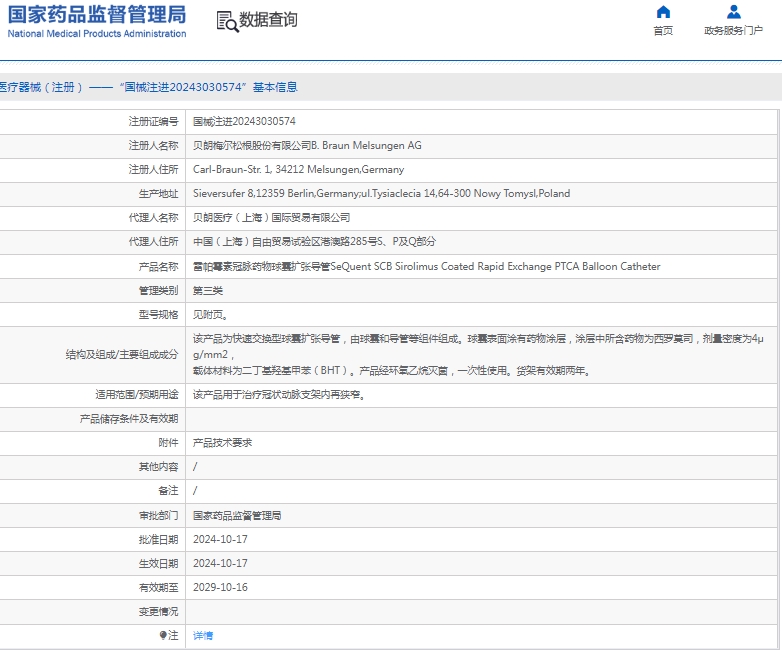Click the 注册人住所 row label
This screenshot has width=782, height=650.
coord(154,169)
